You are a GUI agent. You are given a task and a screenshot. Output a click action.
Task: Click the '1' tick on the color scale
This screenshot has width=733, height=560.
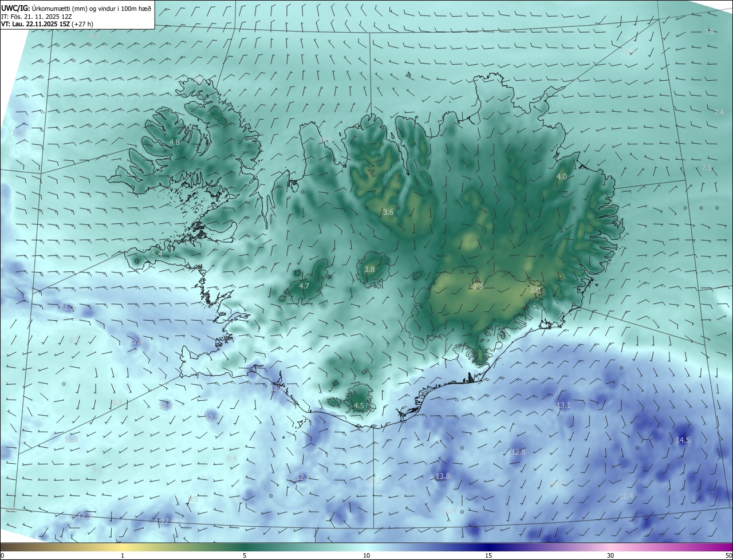[x=123, y=555]
